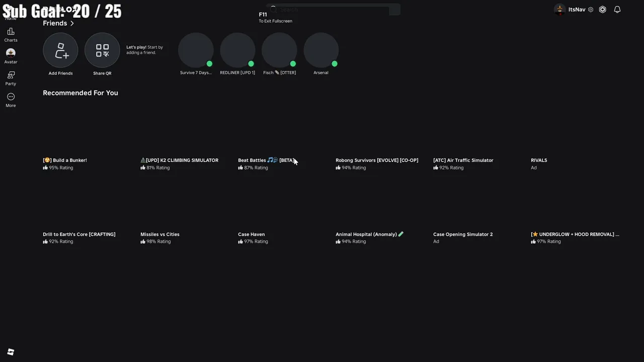This screenshot has height=362, width=644.
Task: Click the small badge icon beside ItsNav
Action: 591,10
